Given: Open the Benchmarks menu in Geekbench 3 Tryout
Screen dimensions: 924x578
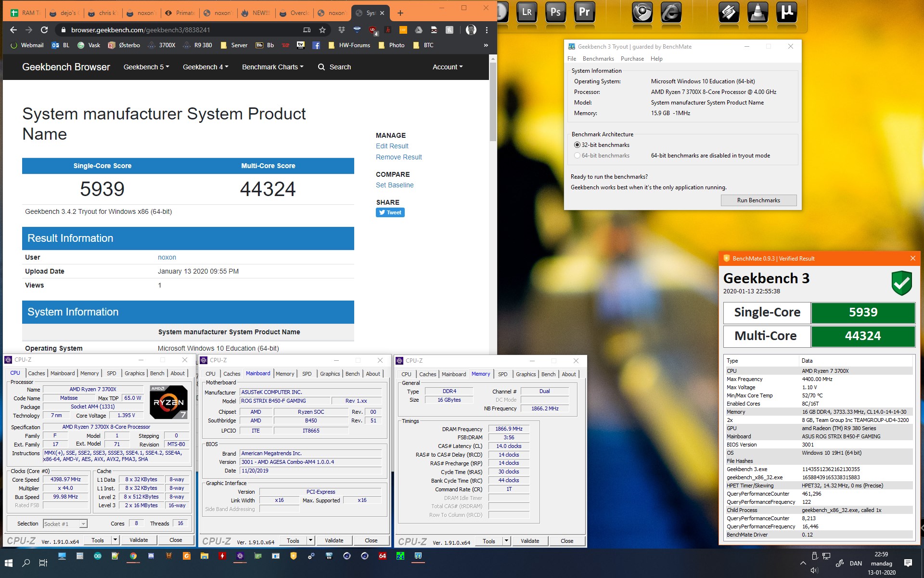Looking at the screenshot, I should [598, 59].
